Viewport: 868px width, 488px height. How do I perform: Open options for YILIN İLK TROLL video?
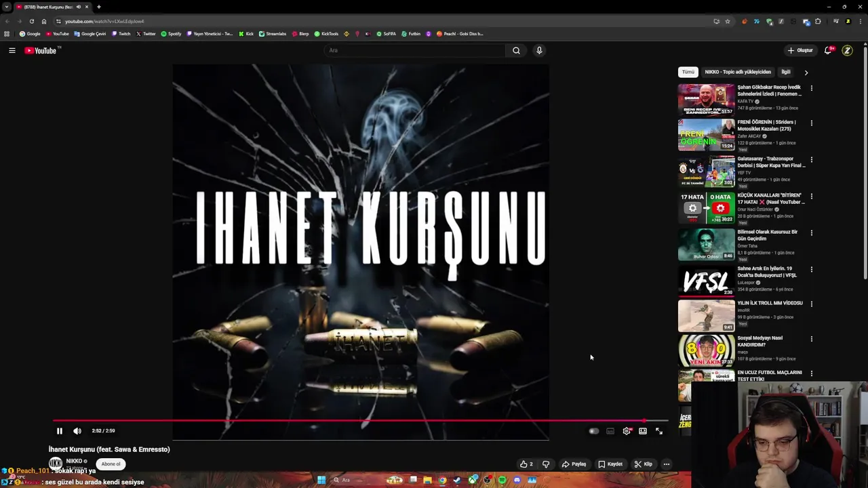[x=811, y=304]
